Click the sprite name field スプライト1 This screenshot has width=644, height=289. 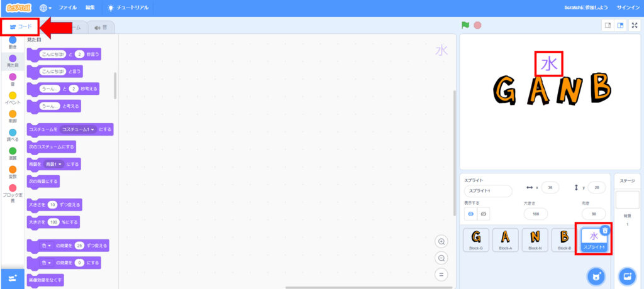coord(488,191)
